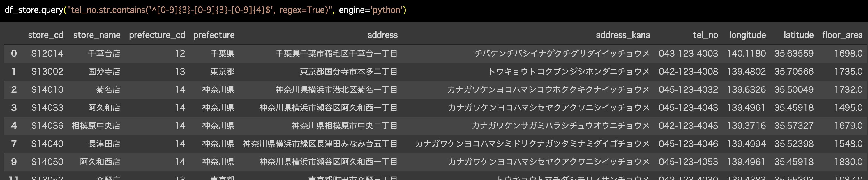This screenshot has height=180, width=868.
Task: Click telephone number 045-123-4046
Action: (x=688, y=144)
